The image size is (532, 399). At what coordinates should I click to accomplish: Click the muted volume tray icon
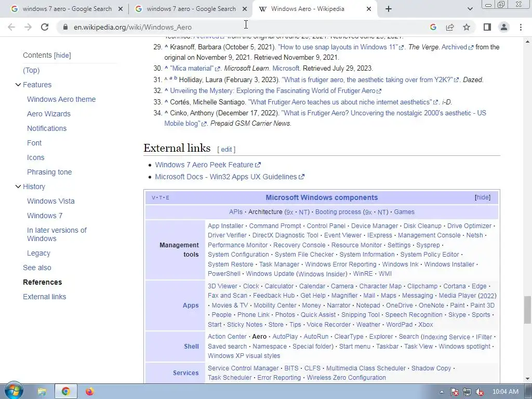click(480, 392)
